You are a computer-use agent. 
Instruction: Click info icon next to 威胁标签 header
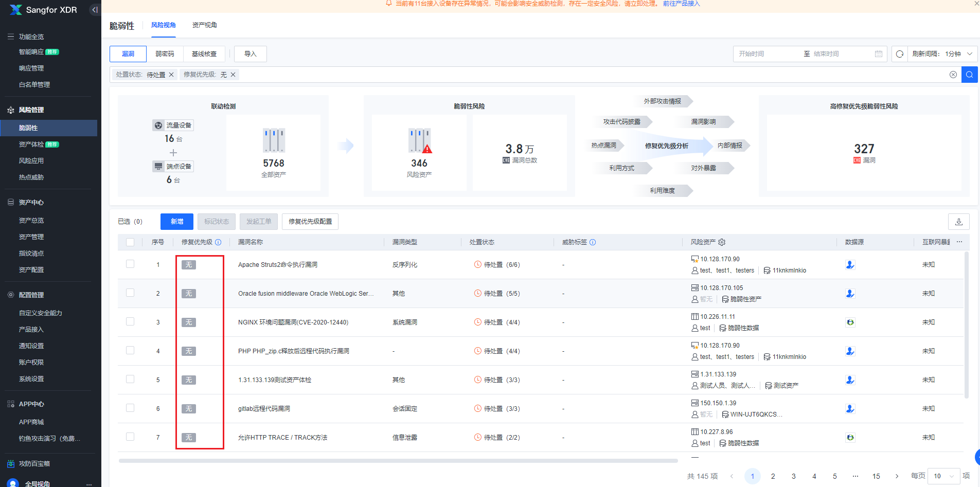(593, 242)
